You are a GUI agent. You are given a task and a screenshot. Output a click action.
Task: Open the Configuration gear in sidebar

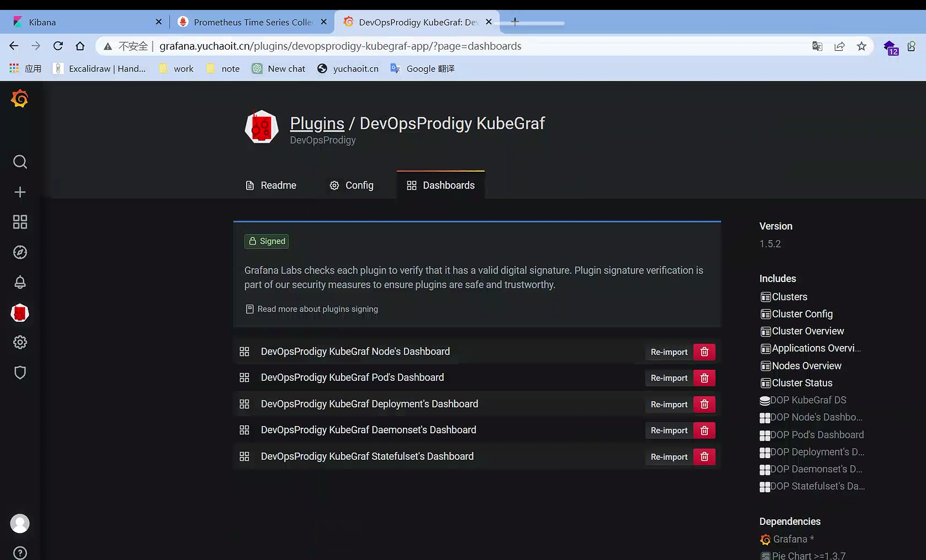click(x=20, y=342)
